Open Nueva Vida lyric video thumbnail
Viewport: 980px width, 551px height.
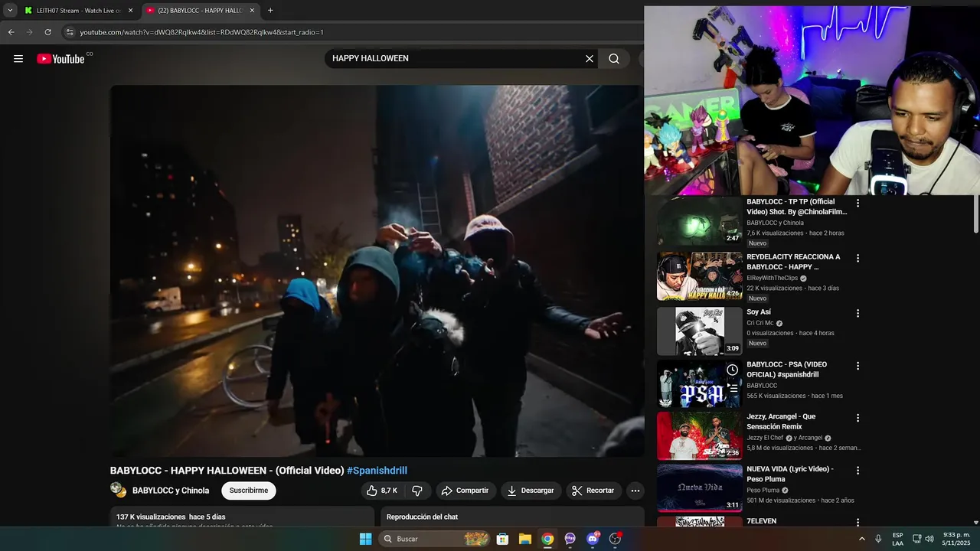click(699, 487)
